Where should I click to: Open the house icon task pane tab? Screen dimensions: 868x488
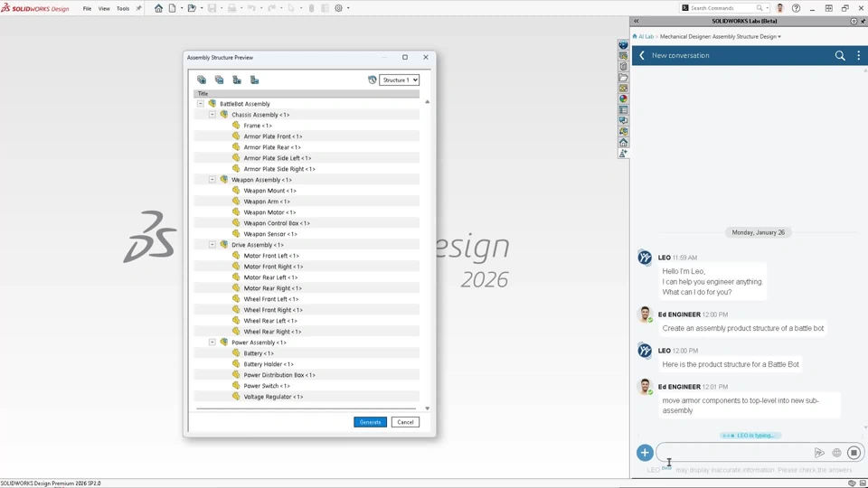coord(623,143)
